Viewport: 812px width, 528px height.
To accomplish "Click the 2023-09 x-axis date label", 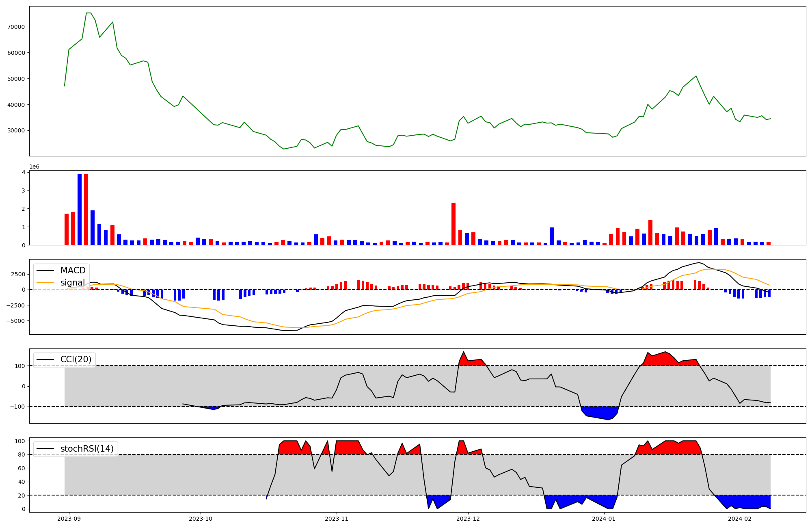I will click(69, 519).
